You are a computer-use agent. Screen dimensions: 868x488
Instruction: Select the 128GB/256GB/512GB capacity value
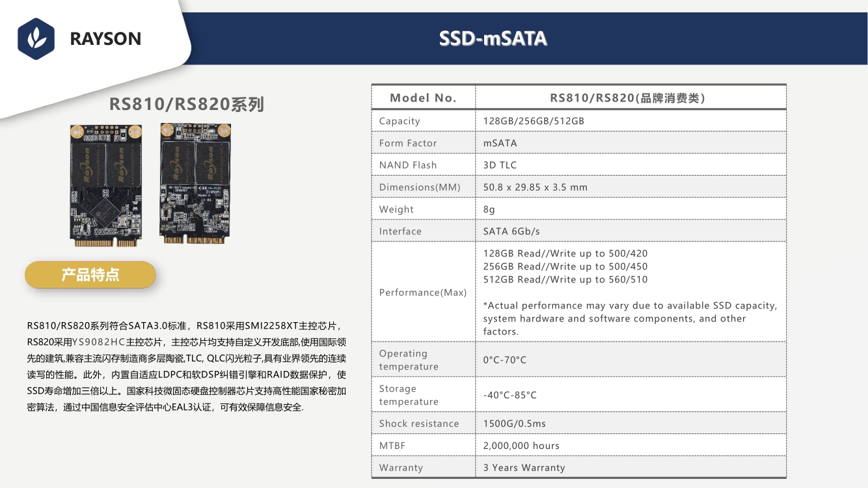click(534, 121)
